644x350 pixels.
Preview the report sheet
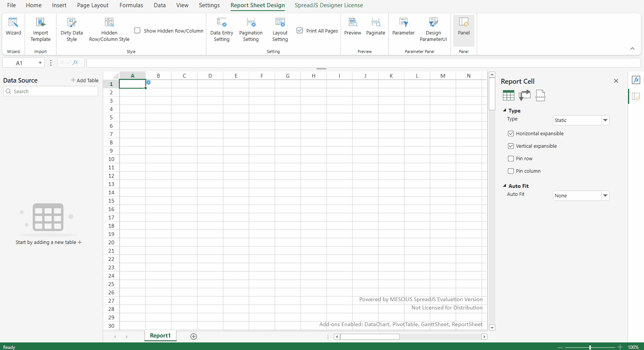[353, 26]
